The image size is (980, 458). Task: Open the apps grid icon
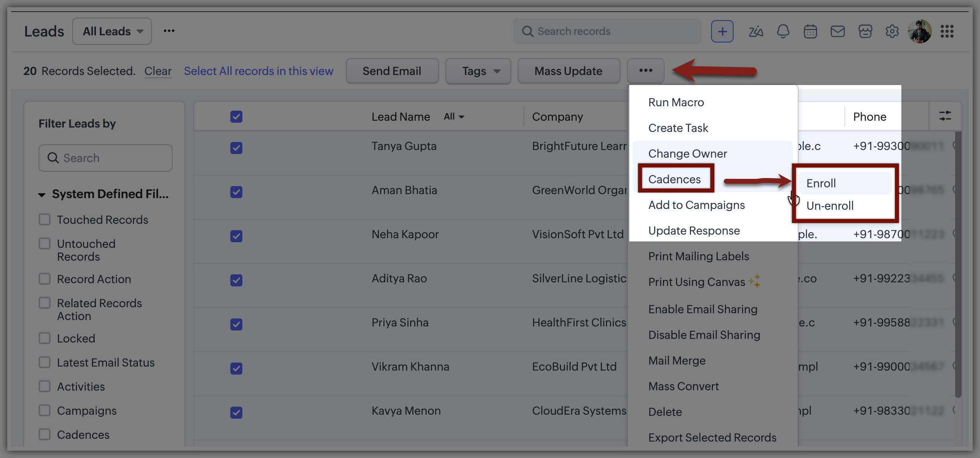coord(947,31)
